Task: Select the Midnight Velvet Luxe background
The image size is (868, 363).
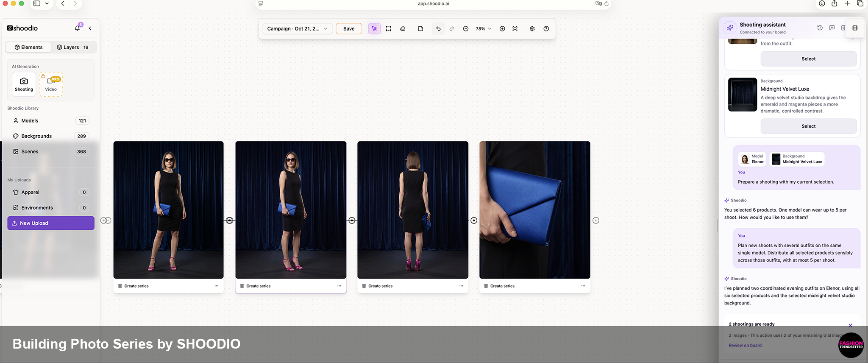Action: click(x=808, y=126)
